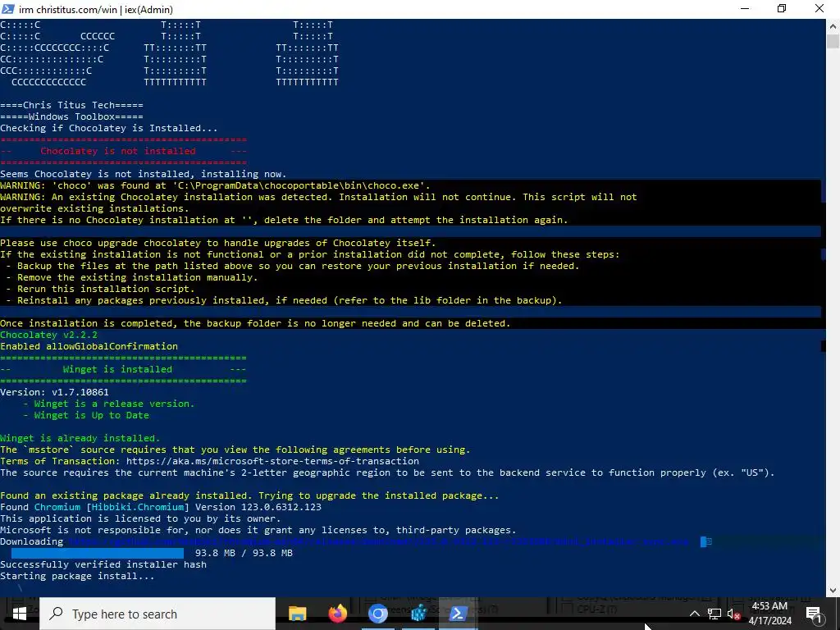Click the muted volume tray icon
The height and width of the screenshot is (630, 840).
tap(733, 614)
